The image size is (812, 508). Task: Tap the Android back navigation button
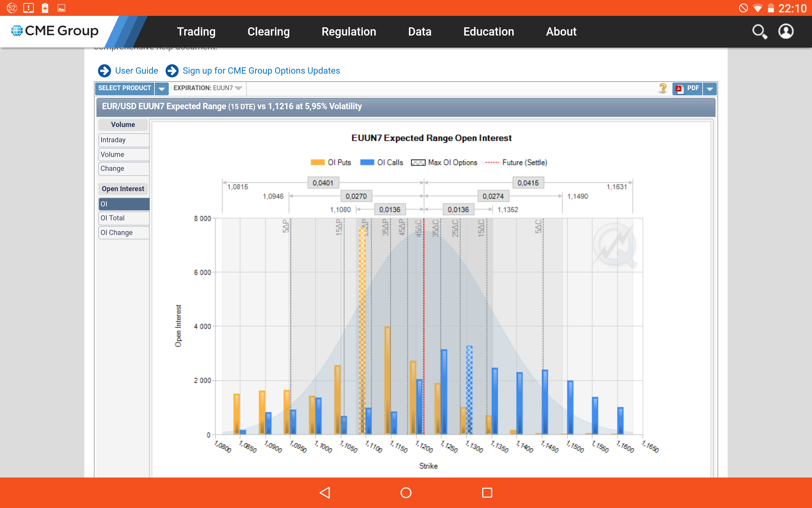(x=325, y=492)
